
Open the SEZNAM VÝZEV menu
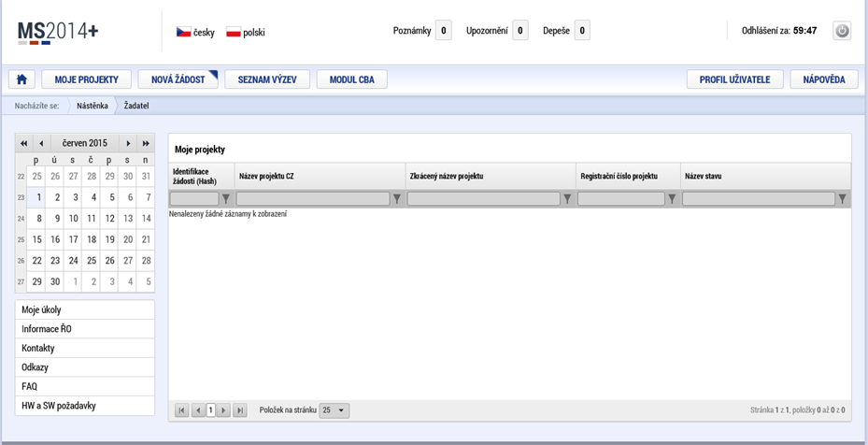coord(267,79)
